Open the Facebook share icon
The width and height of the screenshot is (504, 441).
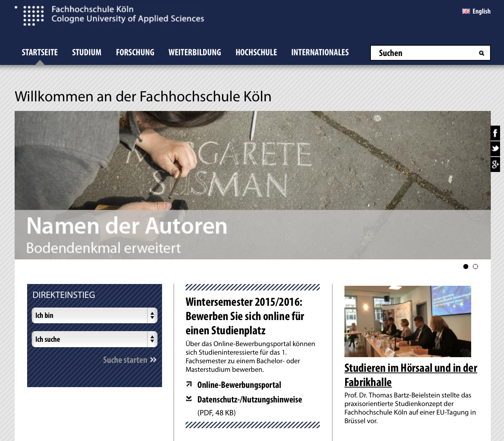[495, 133]
